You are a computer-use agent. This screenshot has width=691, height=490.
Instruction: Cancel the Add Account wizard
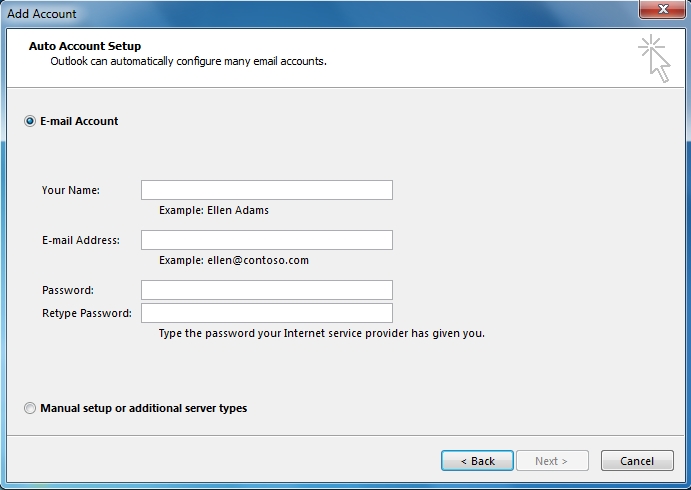pos(637,461)
